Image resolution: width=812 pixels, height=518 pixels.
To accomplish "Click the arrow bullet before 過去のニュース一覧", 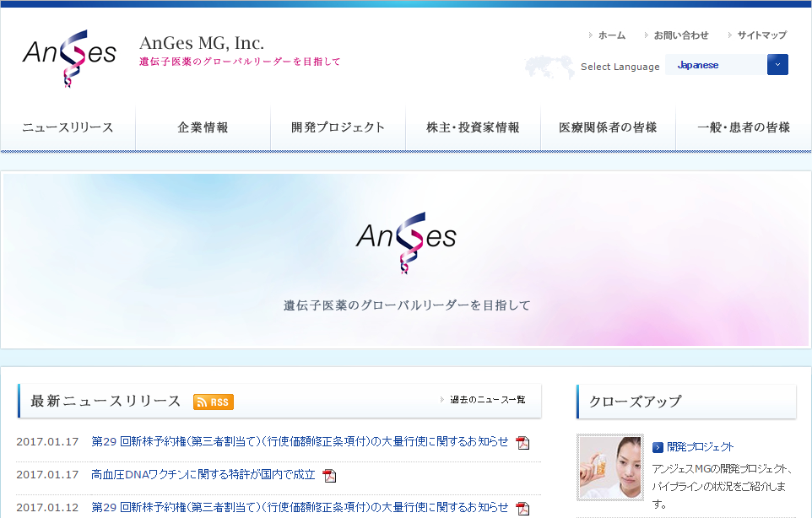I will pyautogui.click(x=441, y=400).
